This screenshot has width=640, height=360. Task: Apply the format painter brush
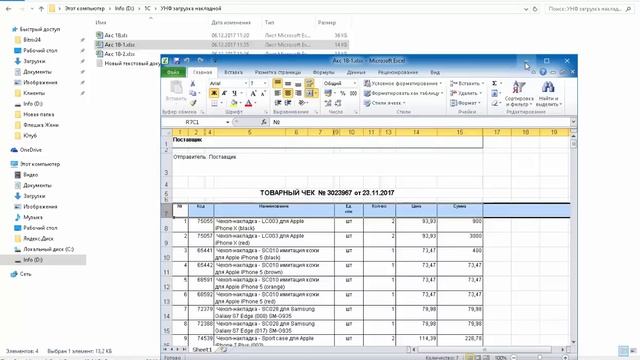(193, 103)
